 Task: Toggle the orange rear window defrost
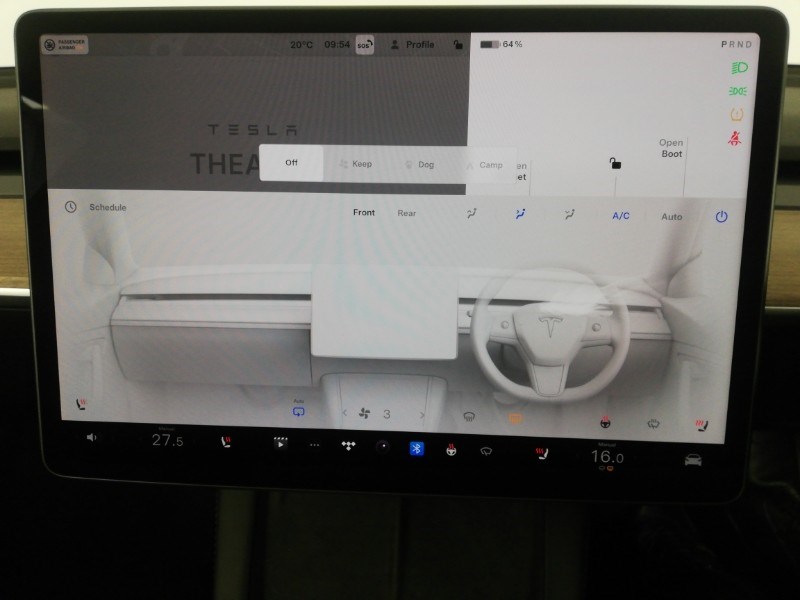(515, 419)
